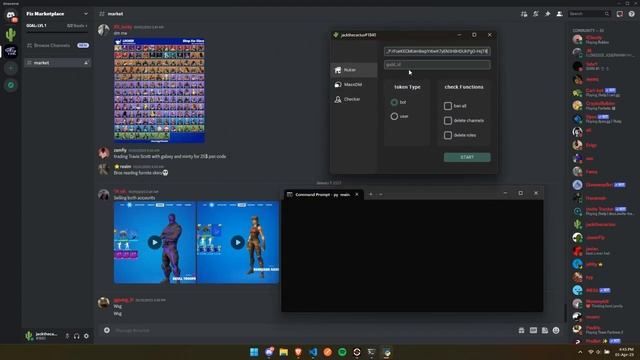Open Visual Studio Code from the taskbar

coord(313,352)
